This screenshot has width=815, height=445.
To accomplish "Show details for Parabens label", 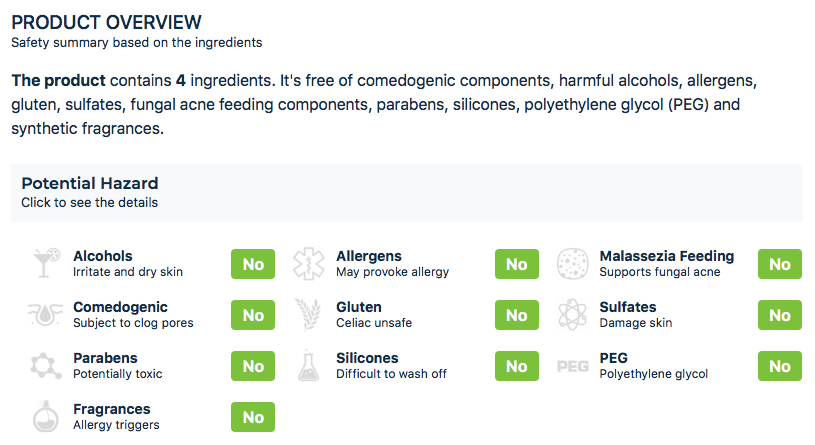I will (x=105, y=358).
